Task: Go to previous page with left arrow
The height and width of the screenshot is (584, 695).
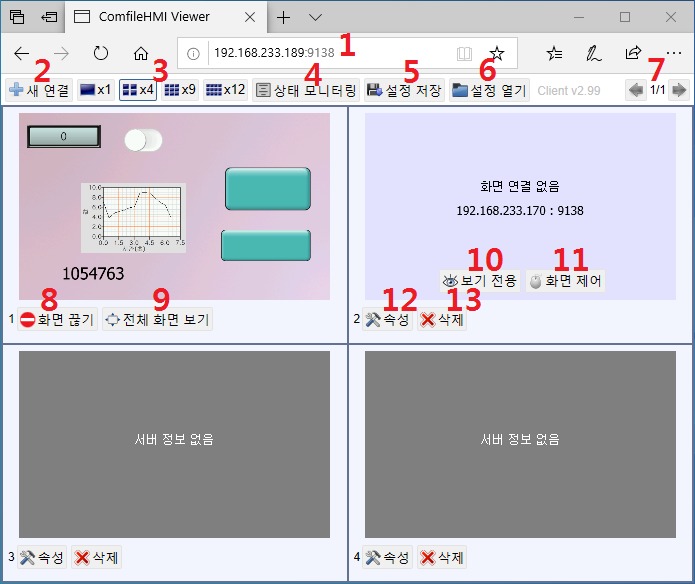Action: pos(635,90)
